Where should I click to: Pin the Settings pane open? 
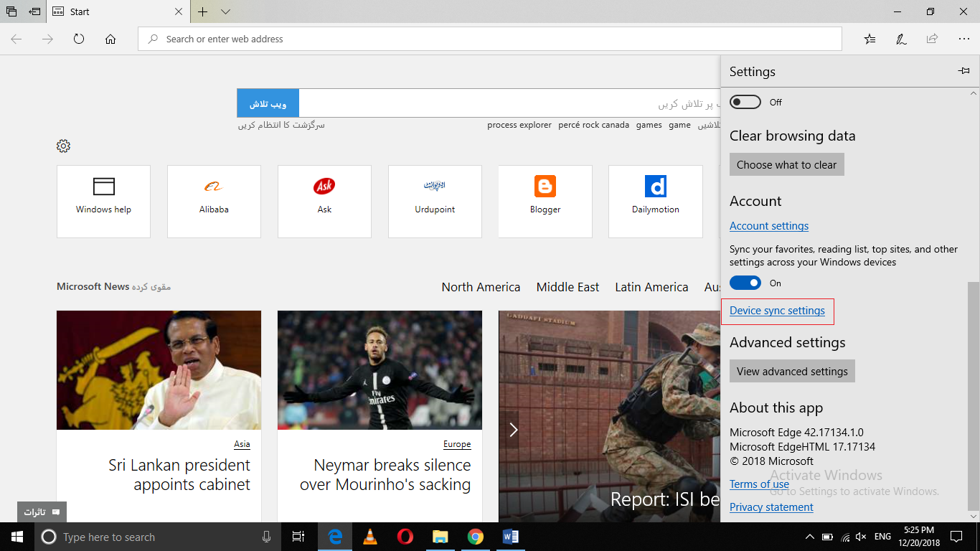click(x=963, y=71)
